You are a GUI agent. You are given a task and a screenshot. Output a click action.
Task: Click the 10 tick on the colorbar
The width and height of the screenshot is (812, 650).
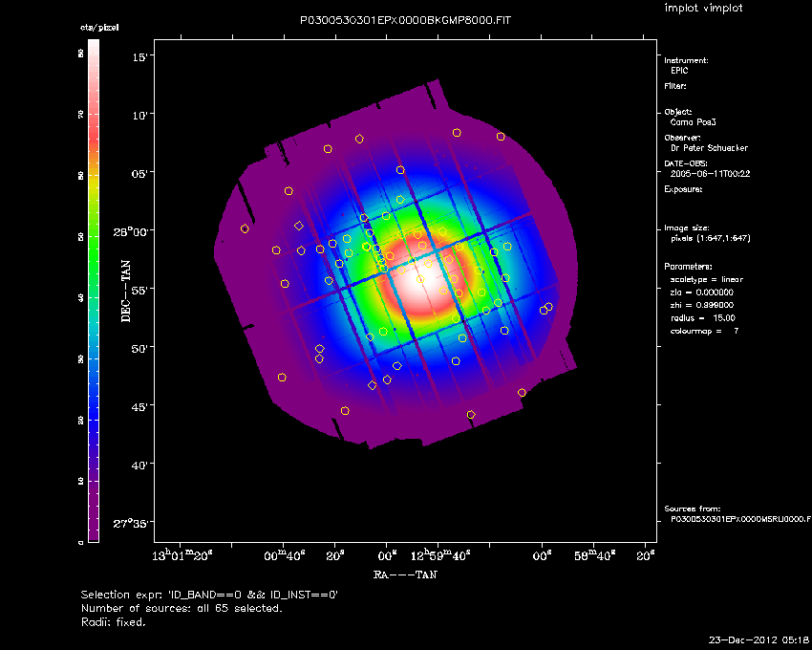(x=81, y=481)
